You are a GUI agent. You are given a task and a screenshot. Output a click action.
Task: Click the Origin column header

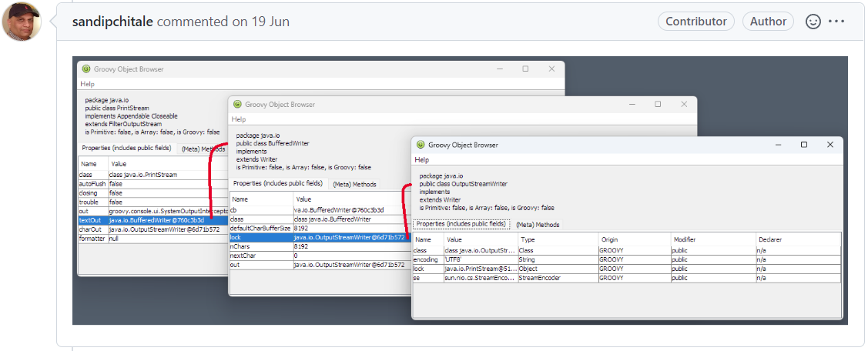click(610, 240)
